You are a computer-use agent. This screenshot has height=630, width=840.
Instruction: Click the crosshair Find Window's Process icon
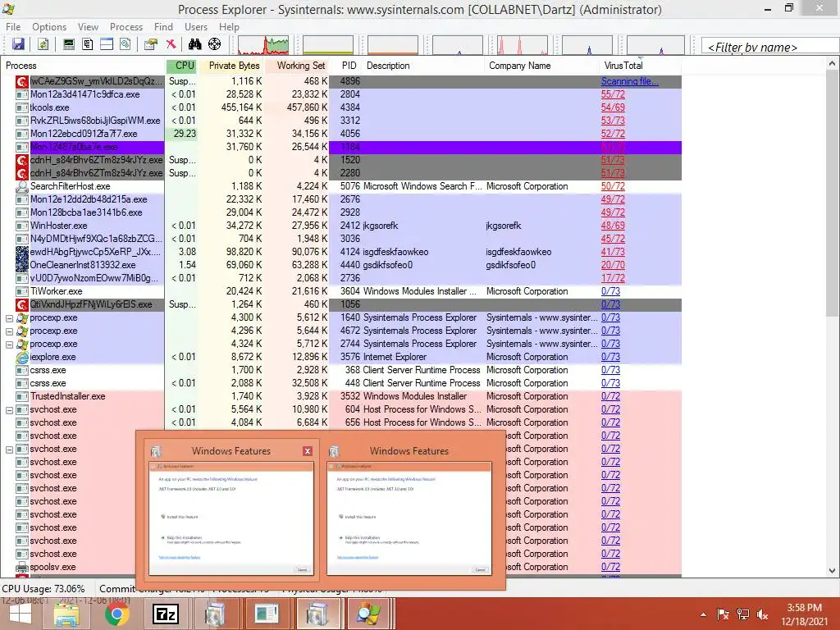pos(214,44)
